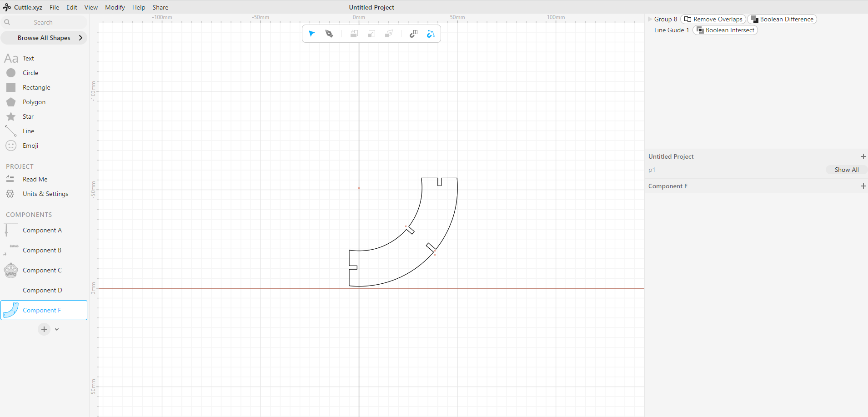Click the Untitled Project panel header
Viewport: 868px width, 417px height.
(671, 156)
